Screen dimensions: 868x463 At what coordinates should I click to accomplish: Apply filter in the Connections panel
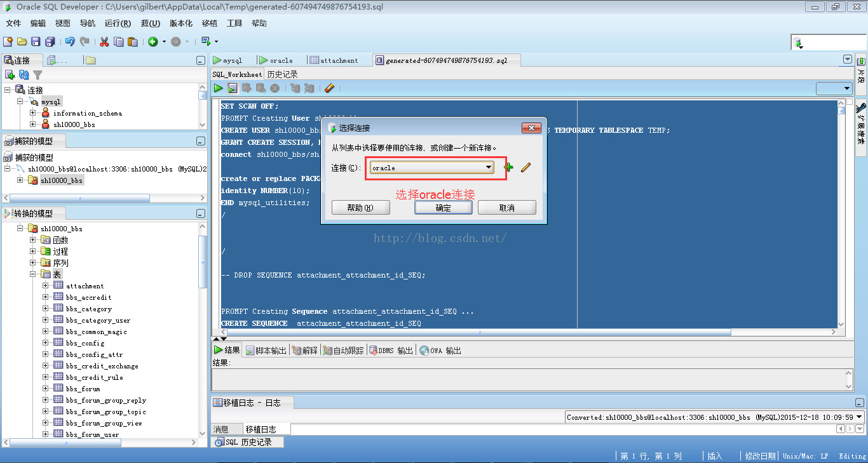pyautogui.click(x=37, y=75)
